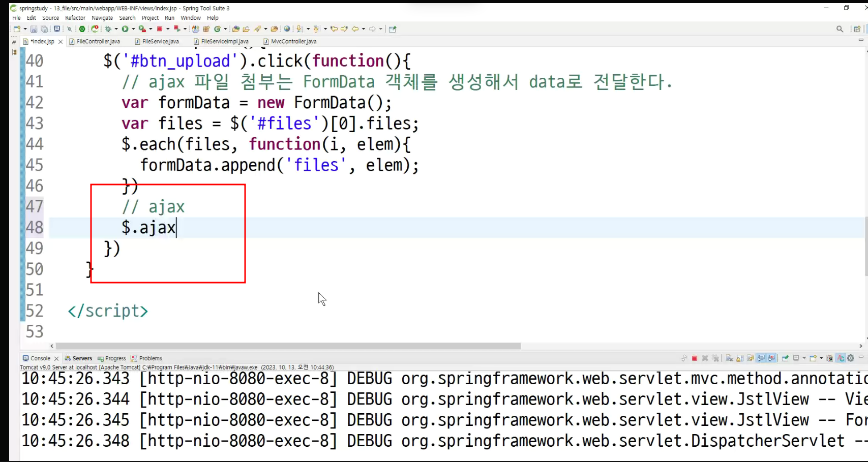
Task: Click the editor horizontal scrollbar thumb
Action: click(x=288, y=346)
